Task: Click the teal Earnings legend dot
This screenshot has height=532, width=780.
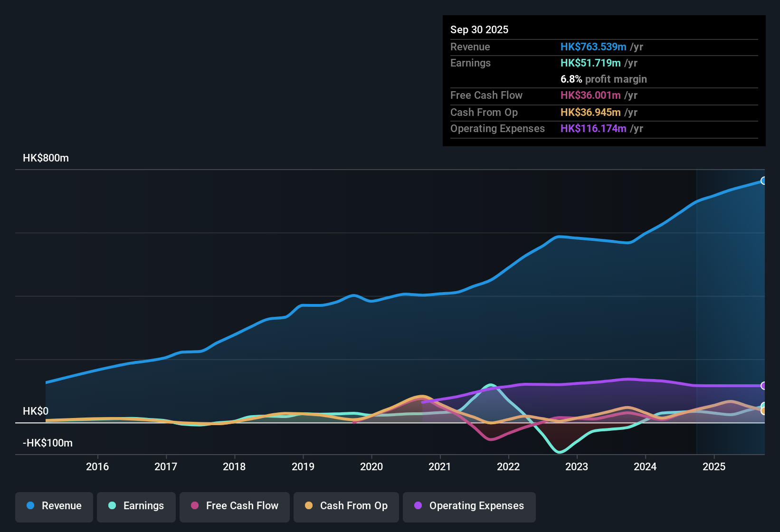Action: click(112, 506)
